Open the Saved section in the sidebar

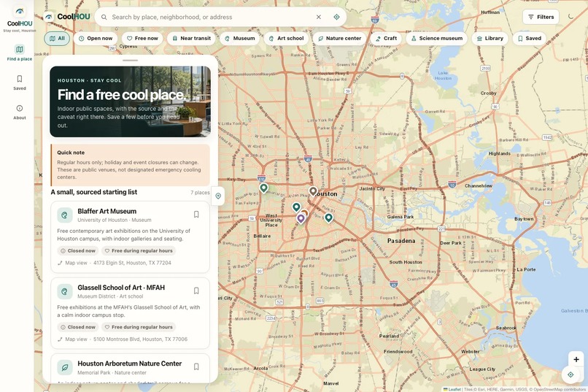20,82
